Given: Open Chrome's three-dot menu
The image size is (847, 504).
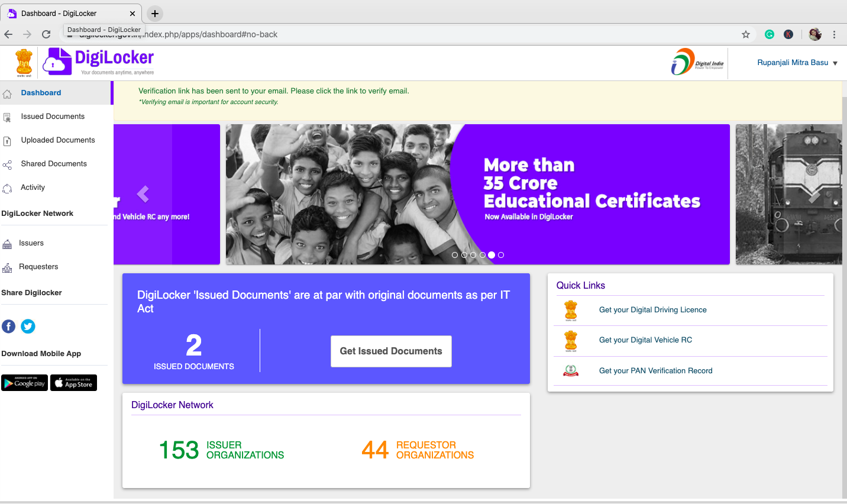Looking at the screenshot, I should [834, 34].
